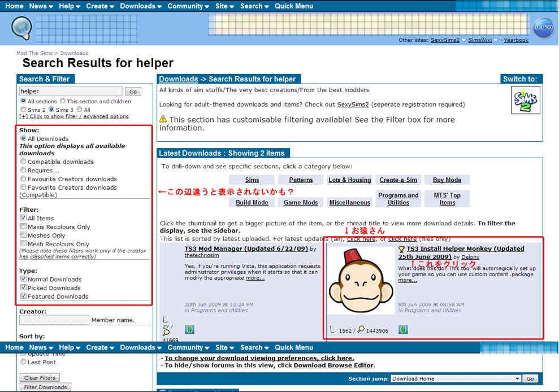559x392 pixels.
Task: Open the Site dropdown in top navbar
Action: coord(224,6)
